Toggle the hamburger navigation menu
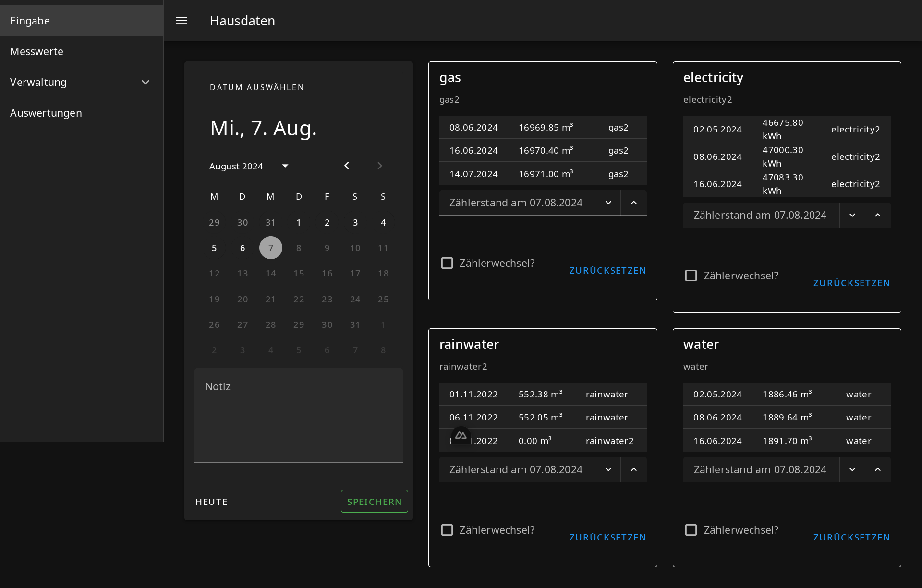This screenshot has width=922, height=588. tap(182, 21)
